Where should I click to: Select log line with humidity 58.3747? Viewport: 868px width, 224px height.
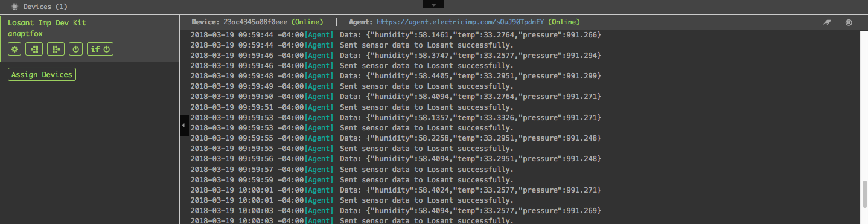(x=395, y=56)
